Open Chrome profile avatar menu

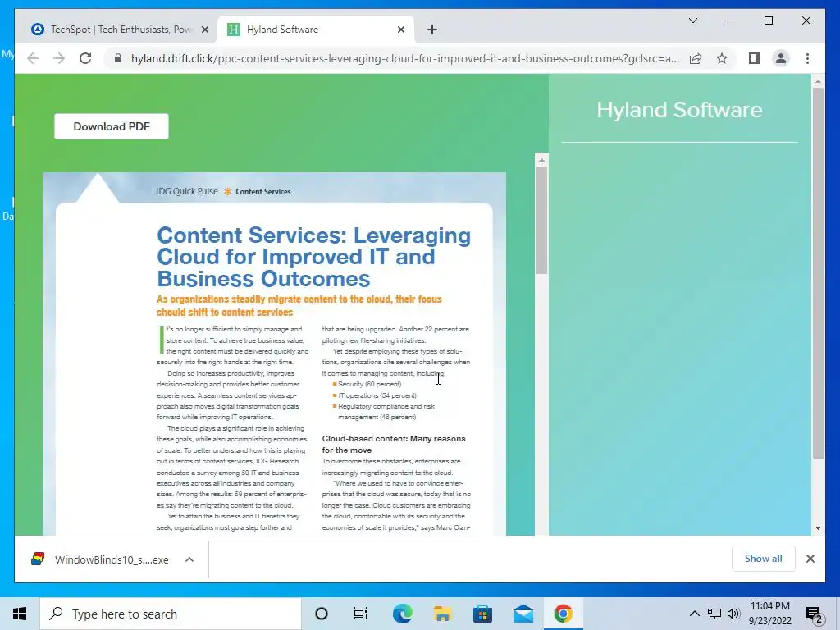781,58
